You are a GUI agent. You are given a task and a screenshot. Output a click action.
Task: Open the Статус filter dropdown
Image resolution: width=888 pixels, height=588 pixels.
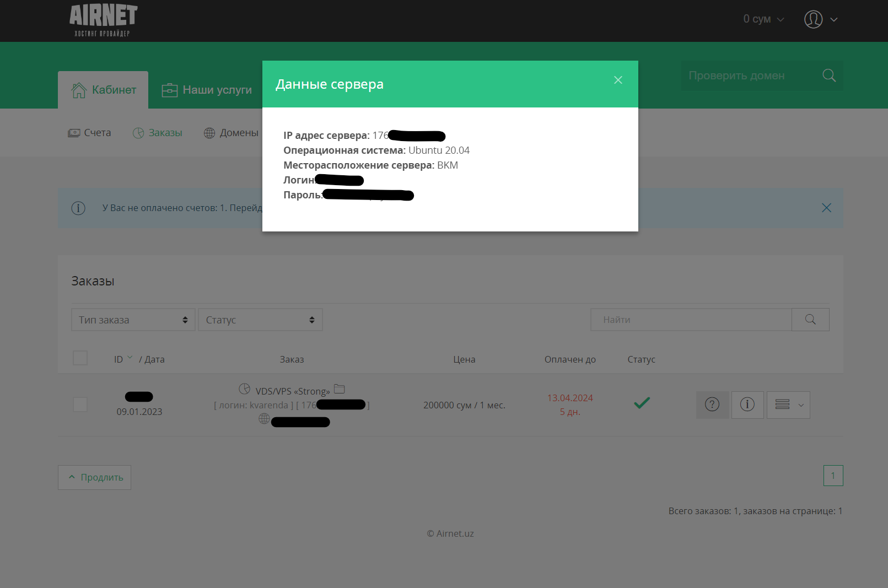tap(260, 319)
